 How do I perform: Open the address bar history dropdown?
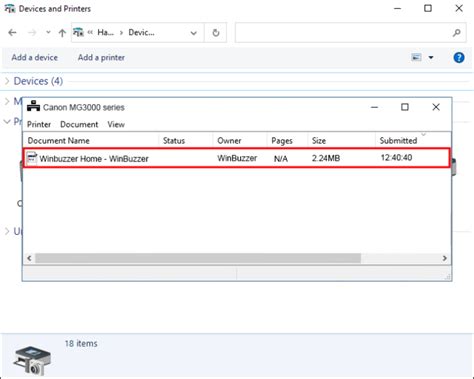tap(193, 33)
